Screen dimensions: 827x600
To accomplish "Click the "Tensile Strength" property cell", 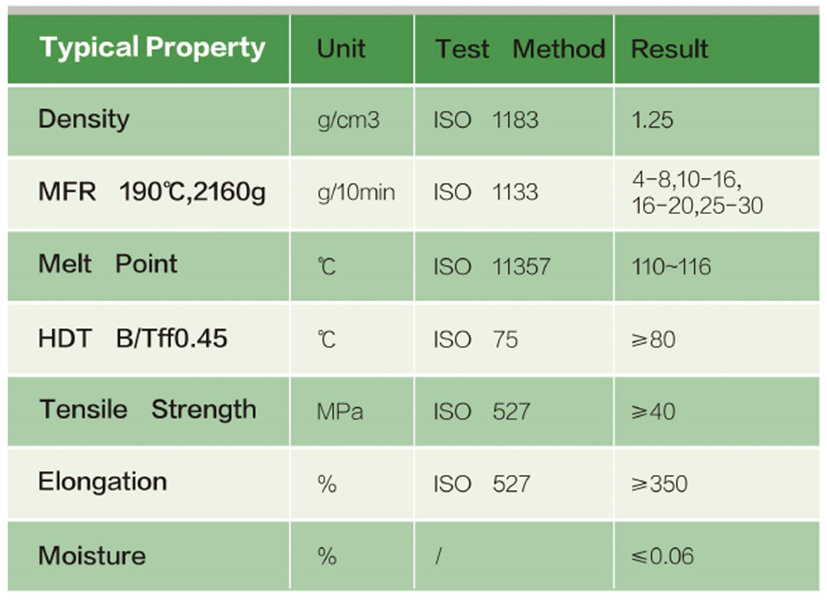I will (x=147, y=410).
